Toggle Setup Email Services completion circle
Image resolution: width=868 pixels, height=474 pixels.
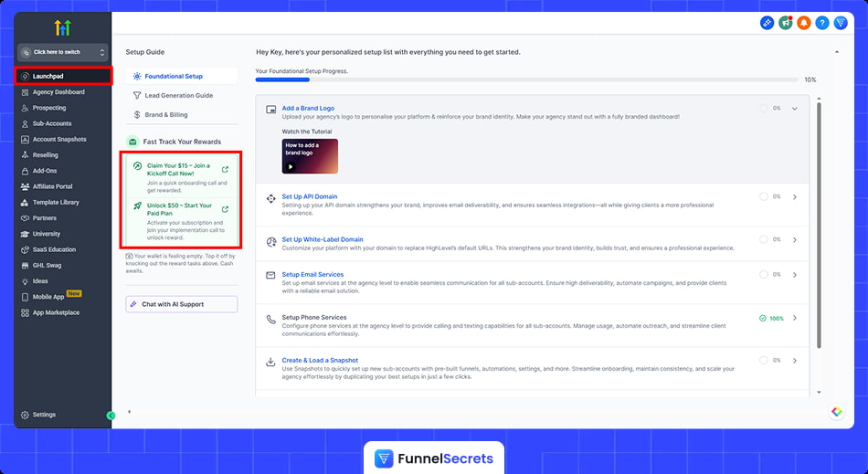tap(763, 274)
